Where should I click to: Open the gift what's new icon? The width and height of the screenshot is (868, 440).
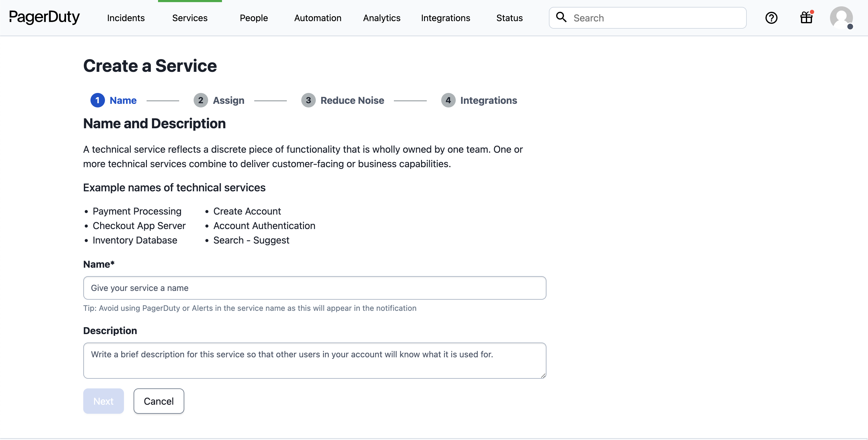point(806,18)
